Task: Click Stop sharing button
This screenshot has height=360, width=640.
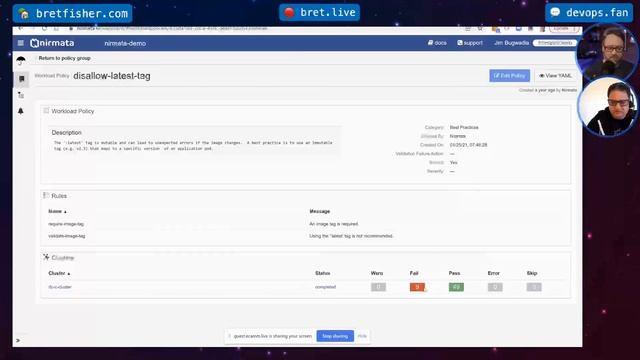Action: point(335,336)
